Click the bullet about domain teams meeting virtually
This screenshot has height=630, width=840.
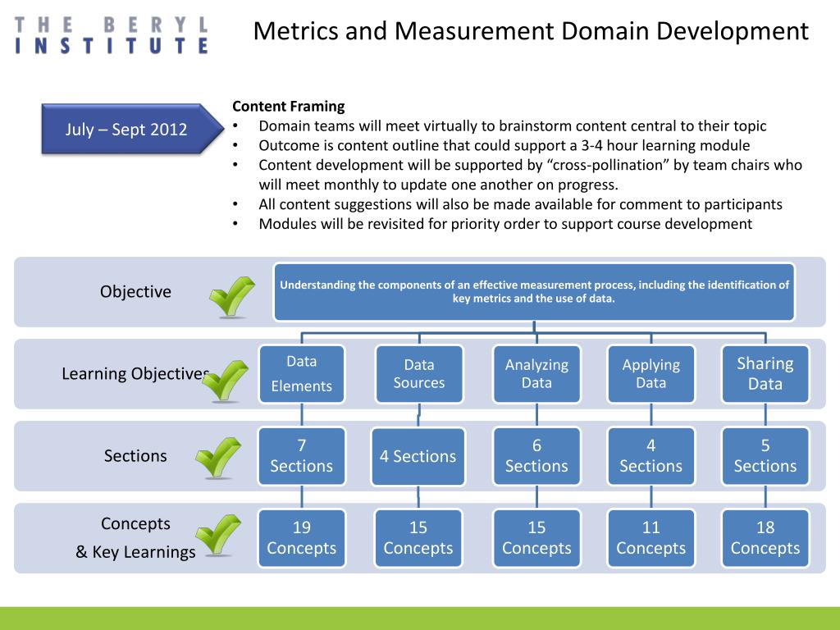(512, 126)
